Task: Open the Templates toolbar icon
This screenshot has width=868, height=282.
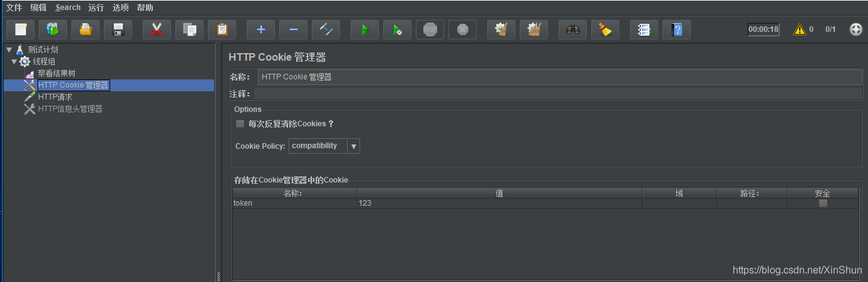Action: 53,29
